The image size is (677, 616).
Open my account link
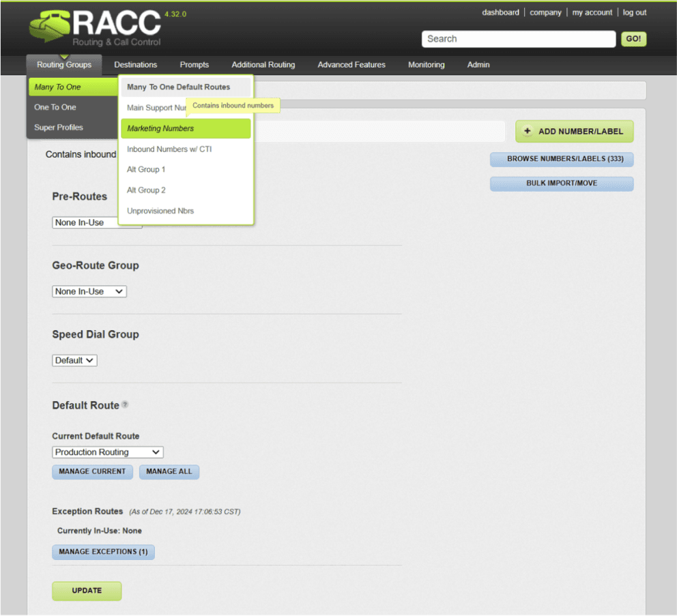click(x=592, y=12)
